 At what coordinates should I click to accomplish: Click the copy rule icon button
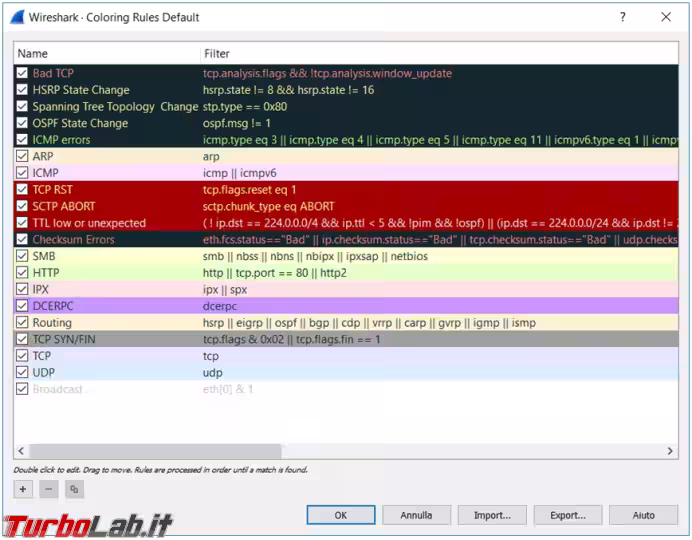[x=75, y=489]
